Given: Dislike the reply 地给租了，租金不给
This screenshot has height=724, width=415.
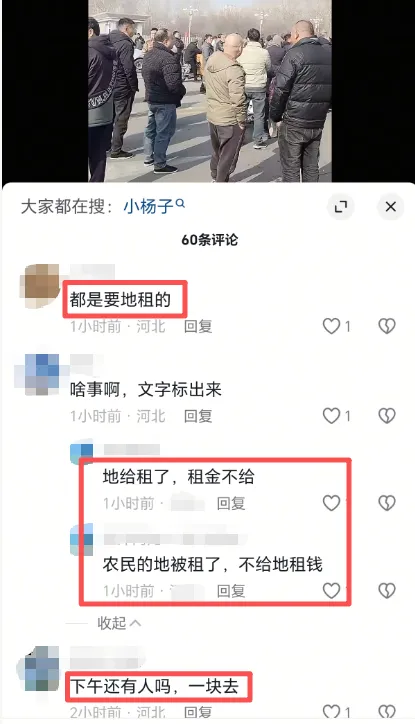Looking at the screenshot, I should coord(387,503).
